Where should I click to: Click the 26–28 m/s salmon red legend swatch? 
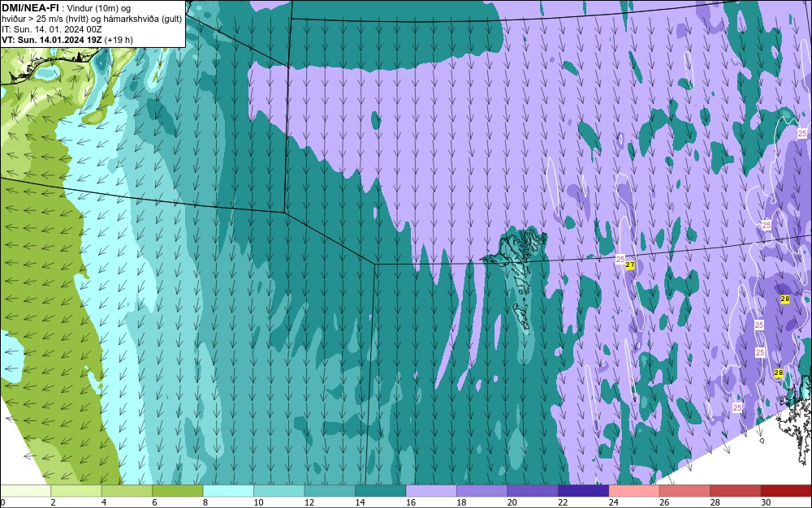tap(685, 491)
